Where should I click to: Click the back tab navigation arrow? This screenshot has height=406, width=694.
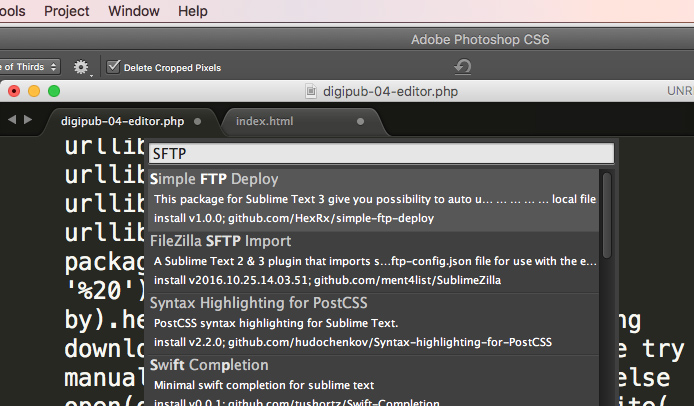[x=13, y=120]
